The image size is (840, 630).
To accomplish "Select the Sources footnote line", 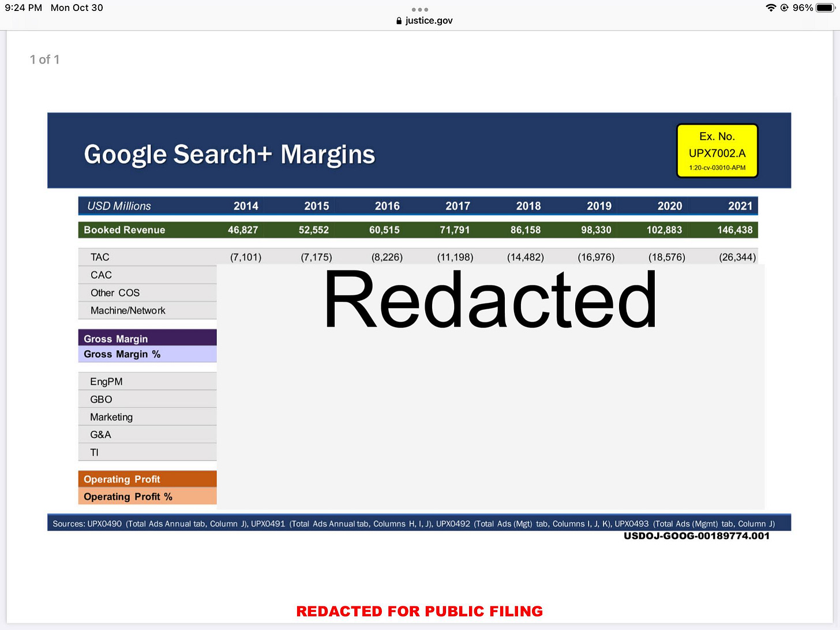I will click(414, 524).
